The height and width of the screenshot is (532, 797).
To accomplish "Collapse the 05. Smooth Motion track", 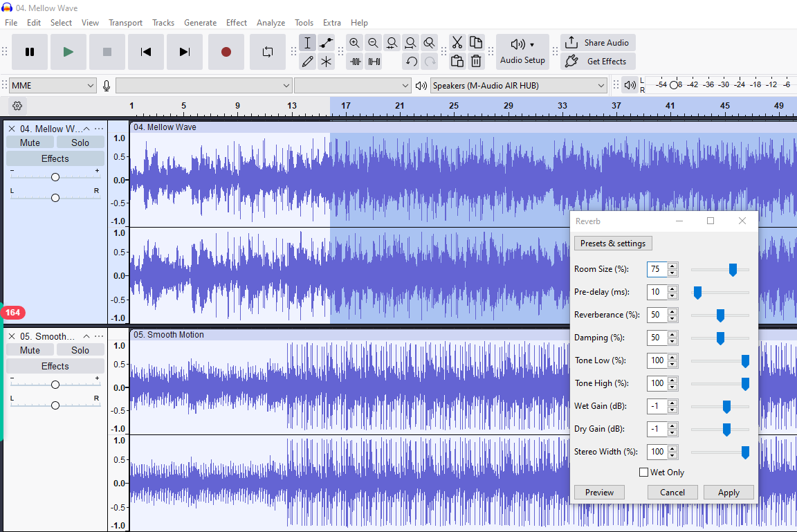I will (x=86, y=336).
